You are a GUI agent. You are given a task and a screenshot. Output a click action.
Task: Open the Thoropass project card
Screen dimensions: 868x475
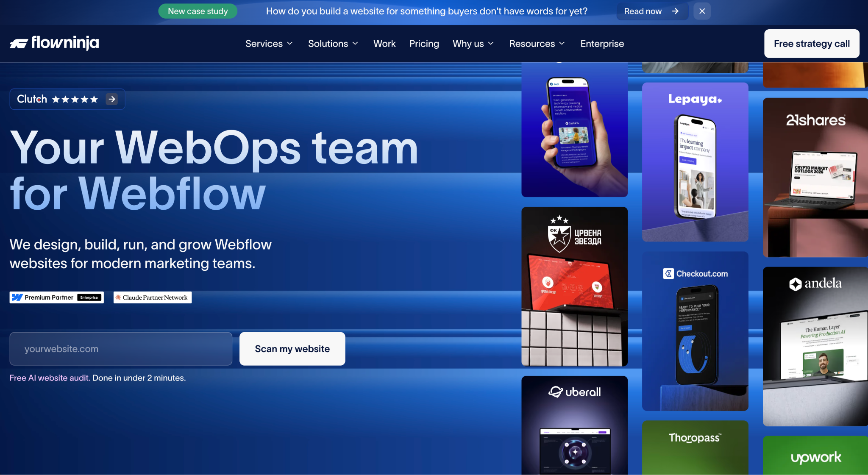point(695,447)
